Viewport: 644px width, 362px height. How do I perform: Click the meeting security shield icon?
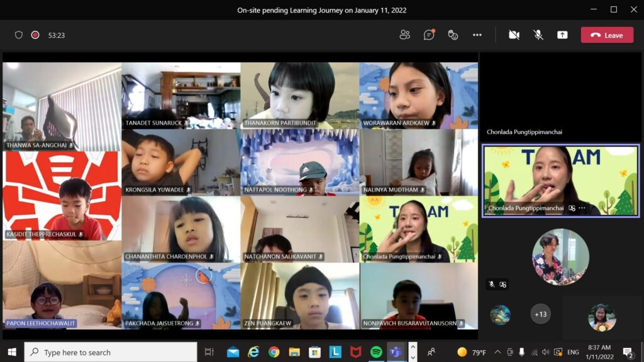19,35
